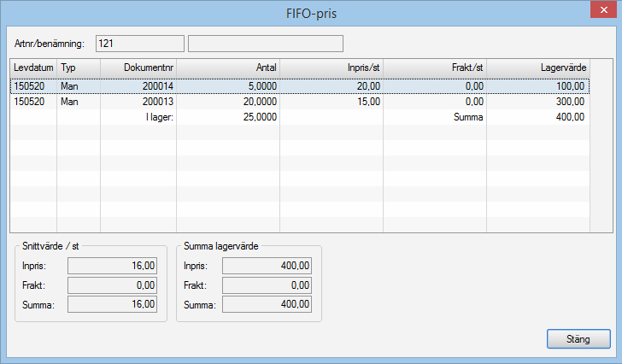Click Summa lagervärde Inpris field 400,00
Screen dimensions: 622x364
coord(267,266)
